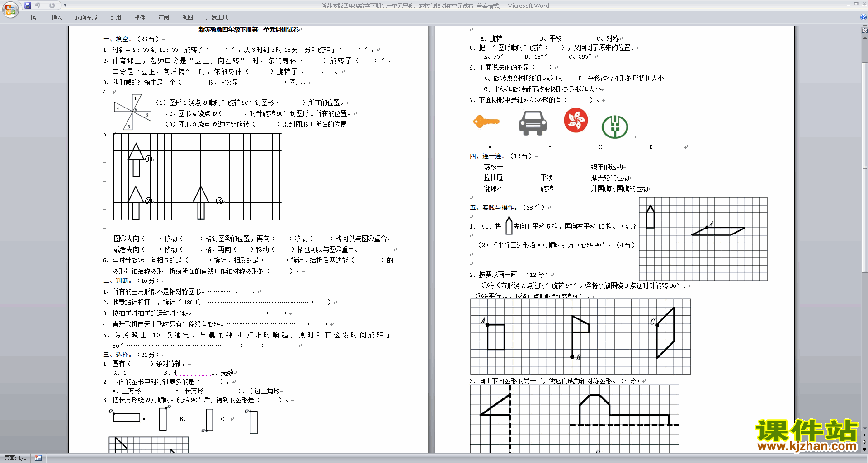Open the Select Browse Object circle button
868x463 pixels.
coord(864,442)
